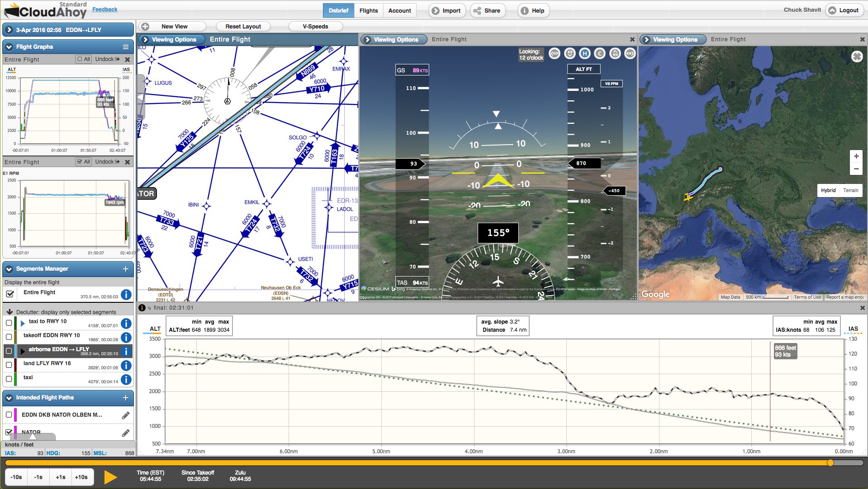Click info icon for land LFLY RWY 16
Image resolution: width=868 pixels, height=489 pixels.
pos(126,365)
